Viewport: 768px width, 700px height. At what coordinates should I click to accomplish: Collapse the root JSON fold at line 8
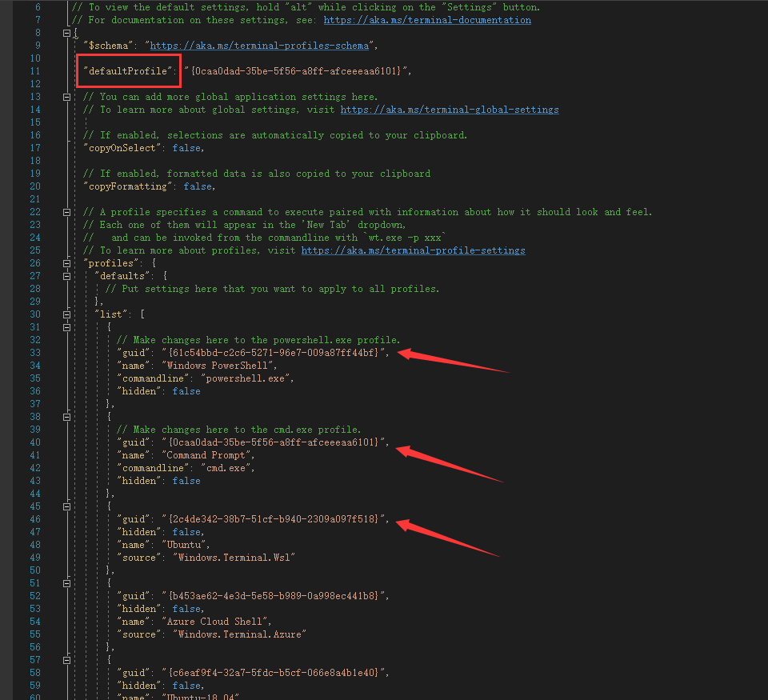67,32
